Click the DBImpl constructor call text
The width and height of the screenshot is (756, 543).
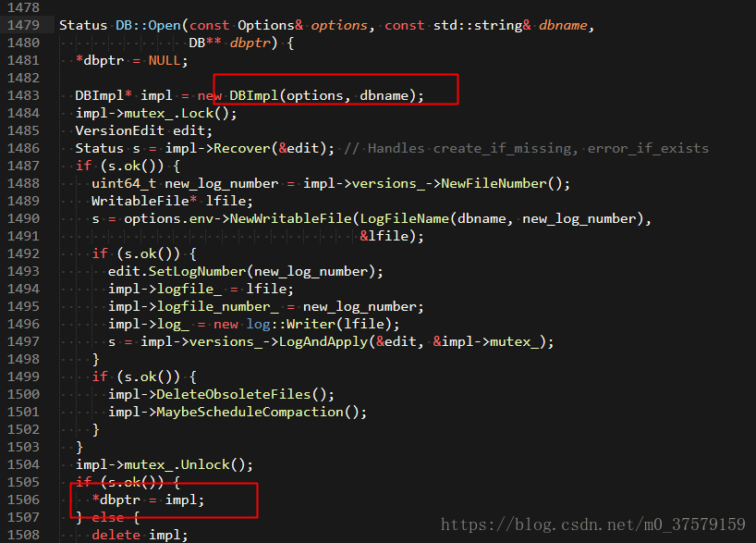(326, 95)
